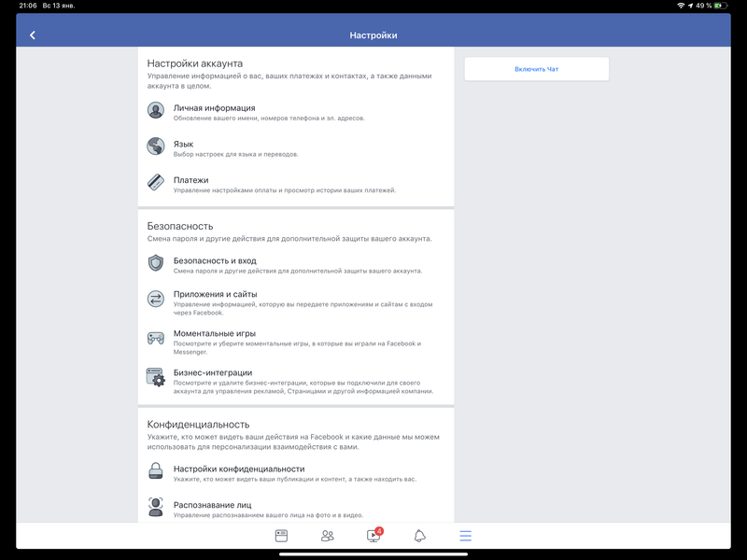The image size is (747, 560).
Task: Tap the Личная информация profile icon
Action: coord(156,110)
